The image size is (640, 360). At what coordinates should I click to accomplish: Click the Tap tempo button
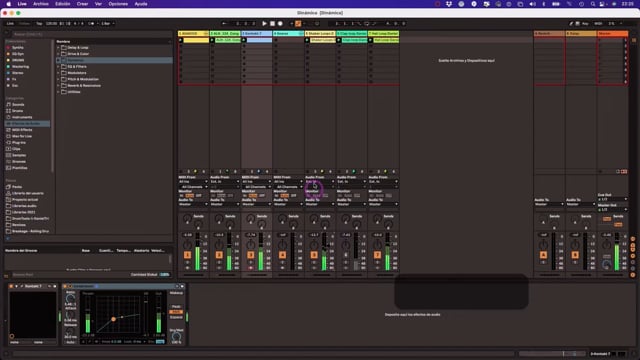pyautogui.click(x=39, y=24)
